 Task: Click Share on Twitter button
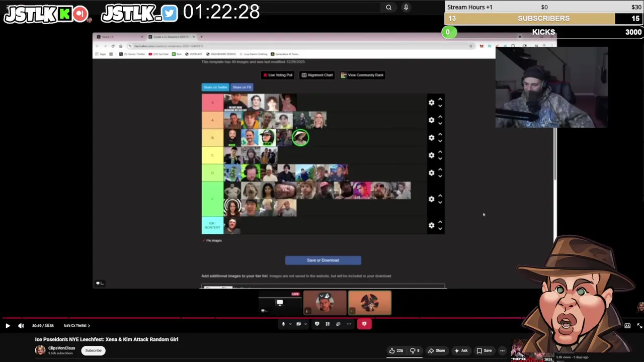(215, 87)
